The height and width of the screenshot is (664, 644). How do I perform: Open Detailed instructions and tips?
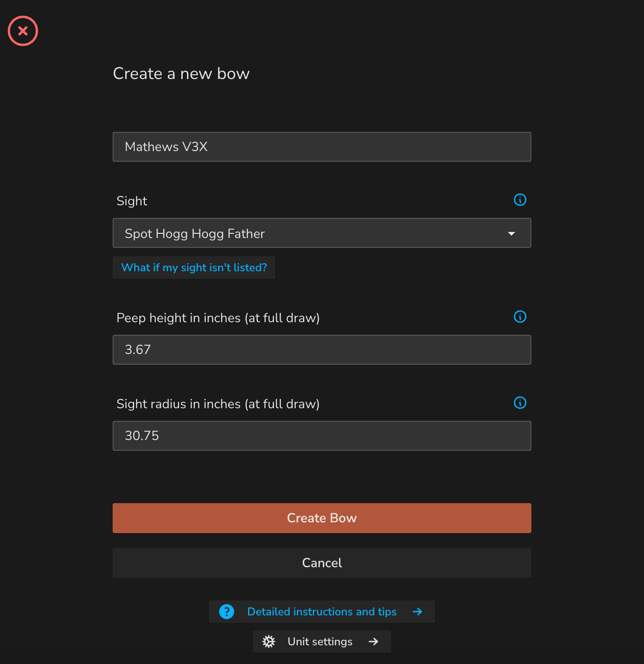[322, 612]
